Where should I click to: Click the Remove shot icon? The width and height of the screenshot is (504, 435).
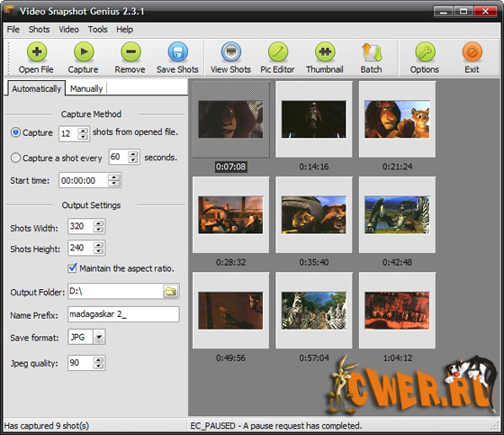[x=130, y=52]
